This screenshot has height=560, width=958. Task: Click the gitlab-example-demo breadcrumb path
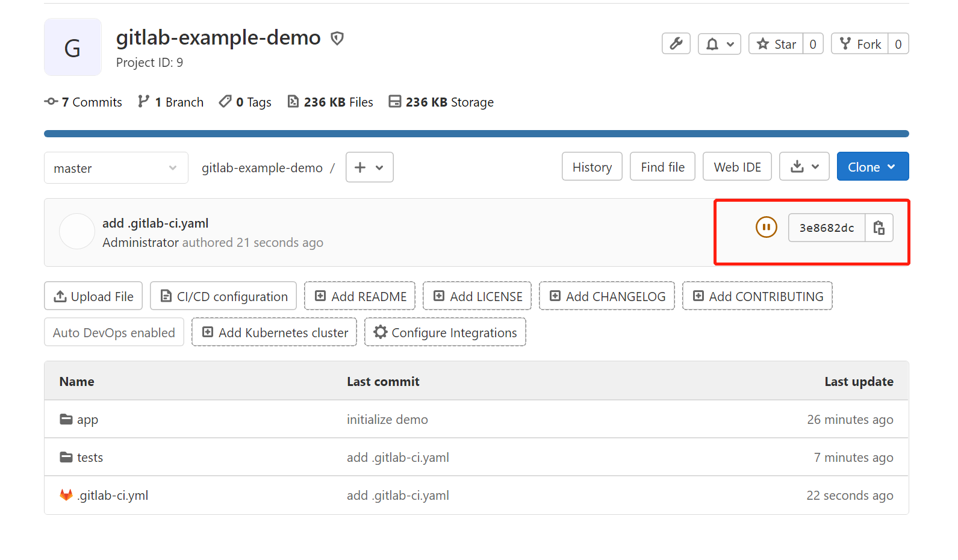coord(262,168)
